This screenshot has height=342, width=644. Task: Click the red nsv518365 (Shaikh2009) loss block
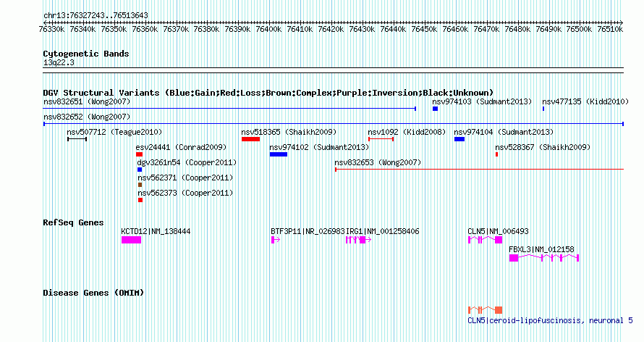250,139
